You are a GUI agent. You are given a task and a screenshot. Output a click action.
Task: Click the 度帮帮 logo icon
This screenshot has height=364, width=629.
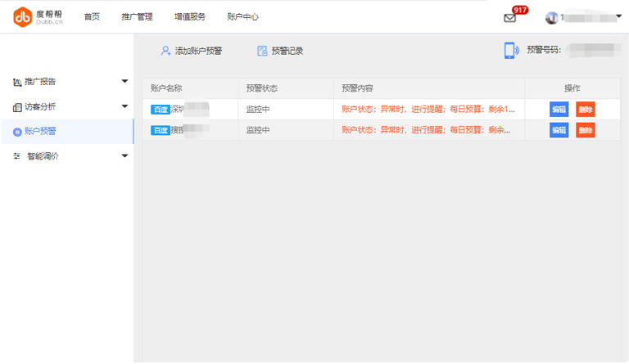22,16
